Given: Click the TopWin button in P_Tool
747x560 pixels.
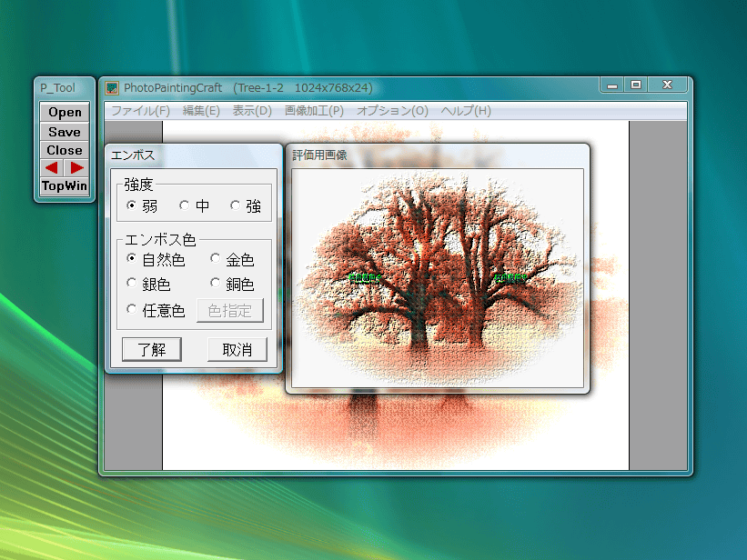Looking at the screenshot, I should tap(65, 185).
